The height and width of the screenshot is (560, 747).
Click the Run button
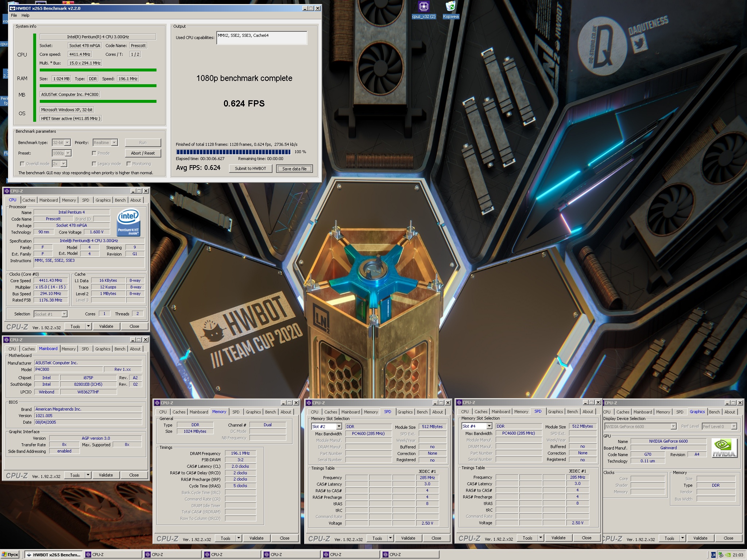(143, 143)
